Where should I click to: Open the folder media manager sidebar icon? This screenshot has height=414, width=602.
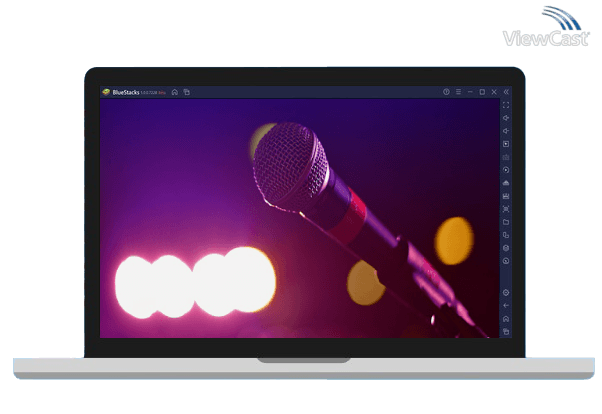pos(506,222)
